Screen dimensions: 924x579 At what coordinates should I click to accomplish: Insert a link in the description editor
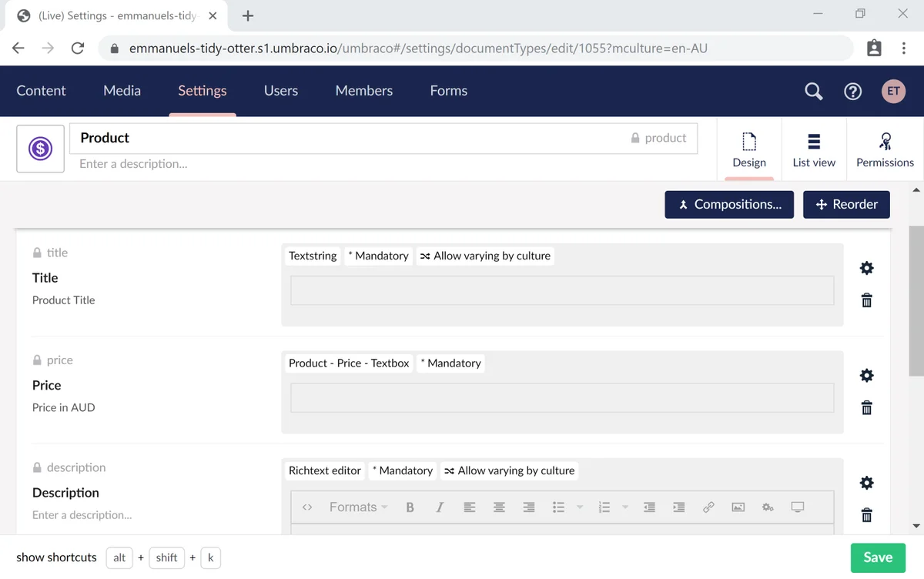tap(708, 507)
